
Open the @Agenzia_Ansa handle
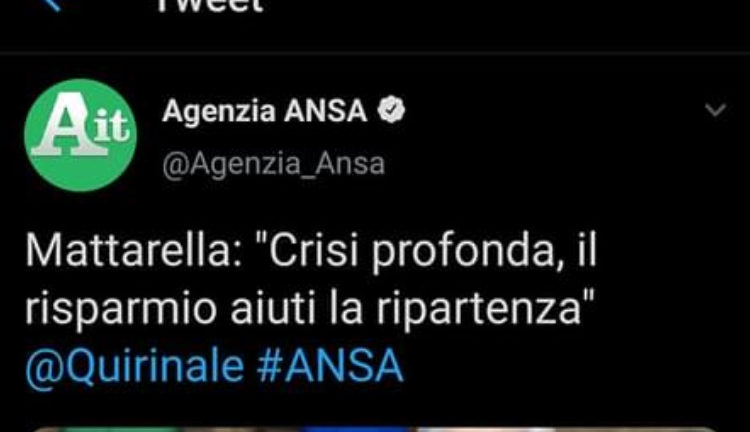tap(274, 165)
